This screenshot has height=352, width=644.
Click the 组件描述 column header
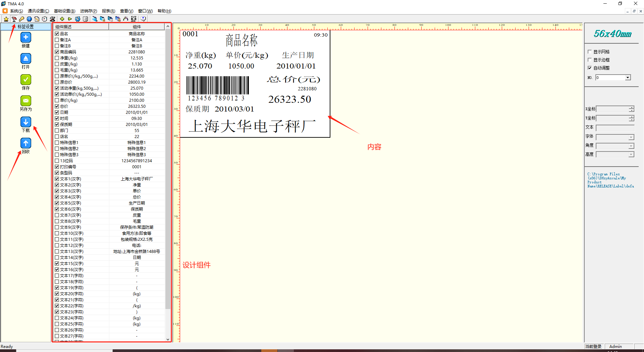[x=81, y=27]
